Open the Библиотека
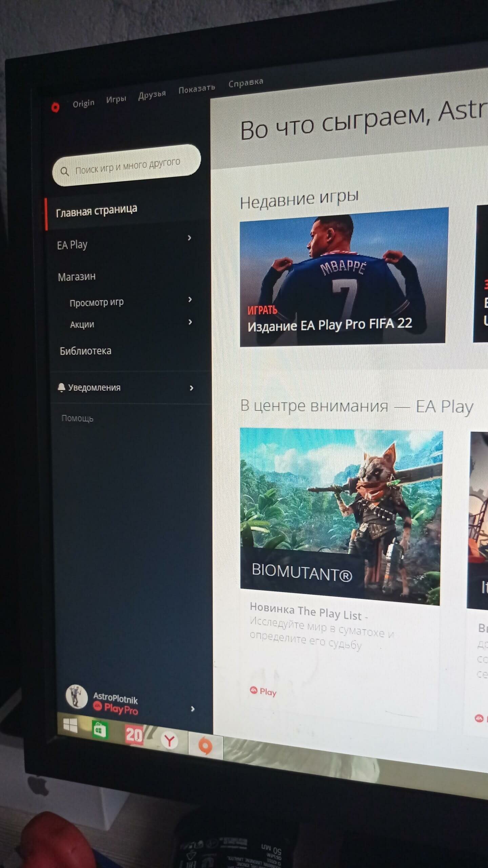Image resolution: width=488 pixels, height=868 pixels. (85, 351)
